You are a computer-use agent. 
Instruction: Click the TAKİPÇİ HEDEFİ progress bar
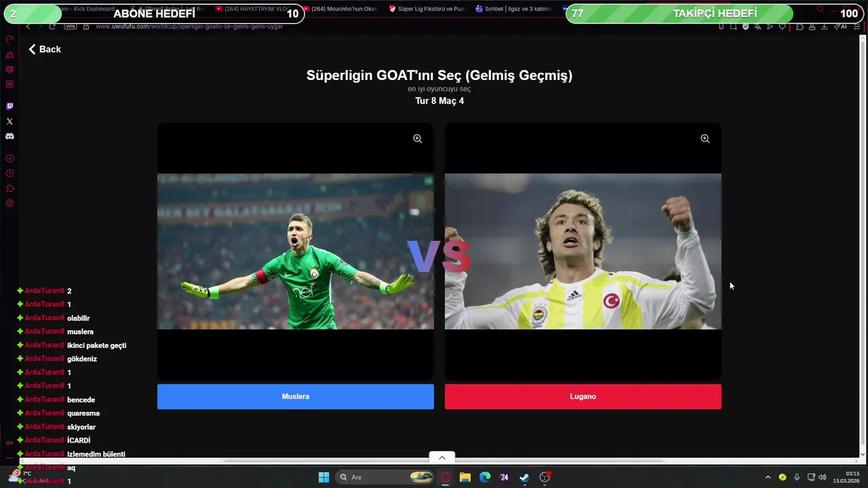715,14
